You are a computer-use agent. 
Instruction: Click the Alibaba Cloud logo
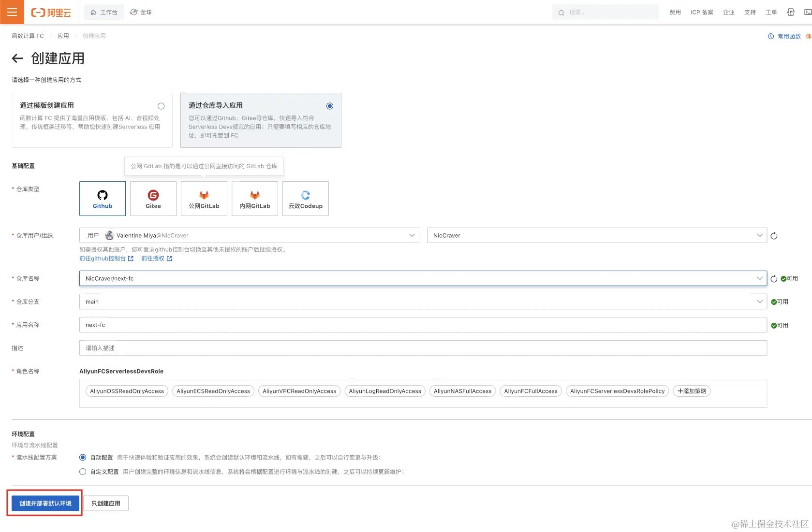click(x=51, y=13)
